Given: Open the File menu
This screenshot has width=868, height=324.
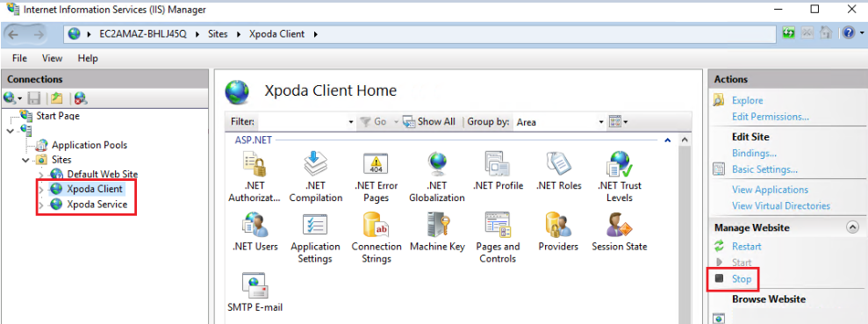Looking at the screenshot, I should point(19,58).
